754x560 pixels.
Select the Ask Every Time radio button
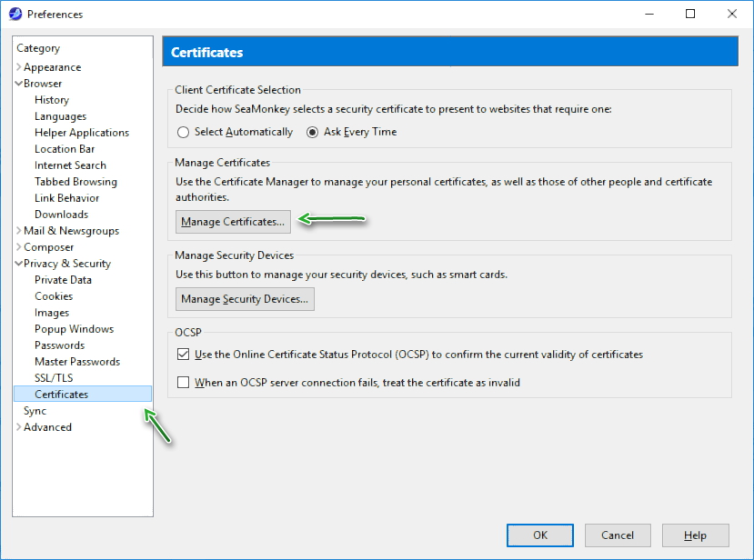coord(313,132)
